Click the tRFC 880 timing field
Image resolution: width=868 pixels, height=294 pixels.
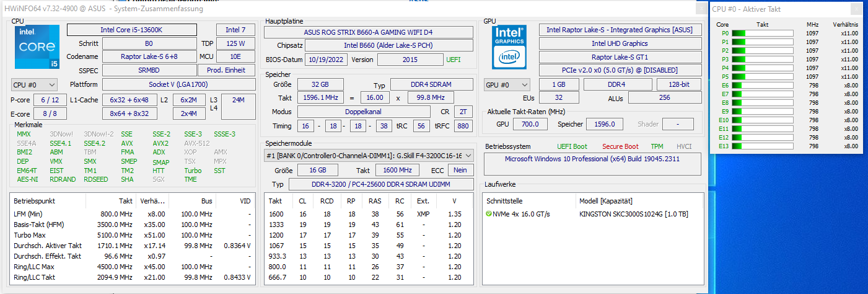click(462, 126)
